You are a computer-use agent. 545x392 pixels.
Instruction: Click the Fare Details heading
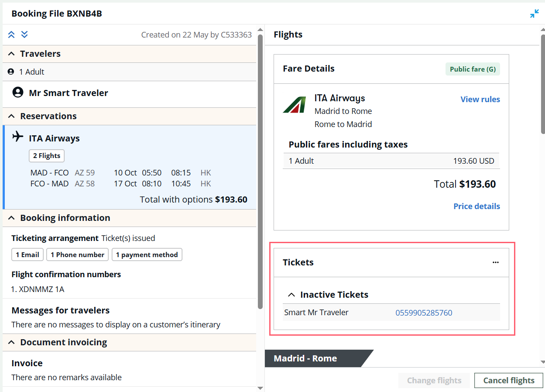click(x=308, y=69)
